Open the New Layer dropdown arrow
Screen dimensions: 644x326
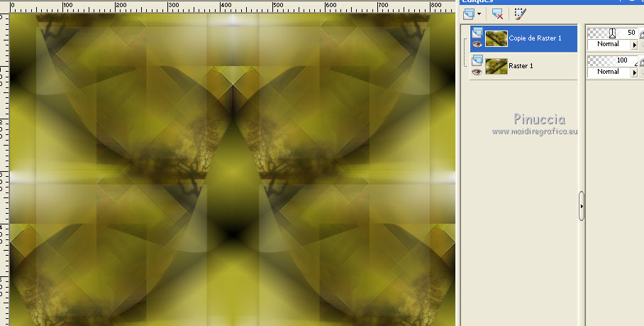coord(479,14)
